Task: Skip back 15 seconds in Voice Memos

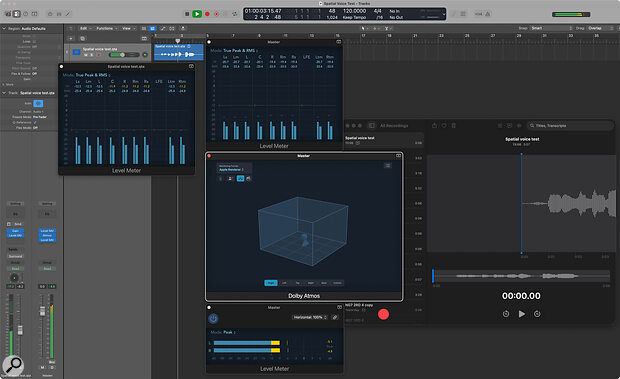Action: pyautogui.click(x=506, y=314)
